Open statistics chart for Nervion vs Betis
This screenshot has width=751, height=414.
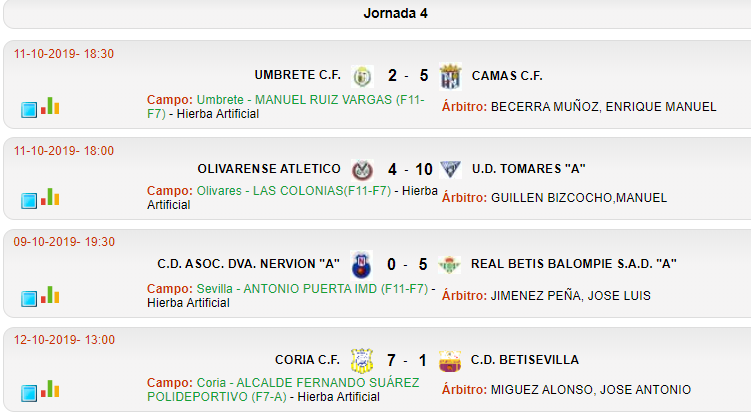pos(50,295)
